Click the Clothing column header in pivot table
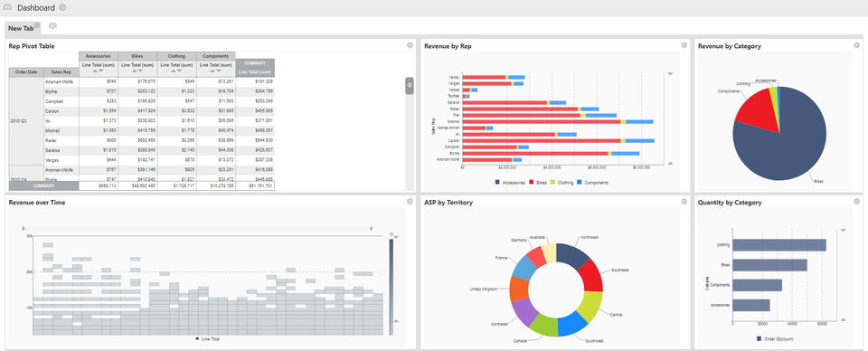The image size is (868, 351). [176, 56]
